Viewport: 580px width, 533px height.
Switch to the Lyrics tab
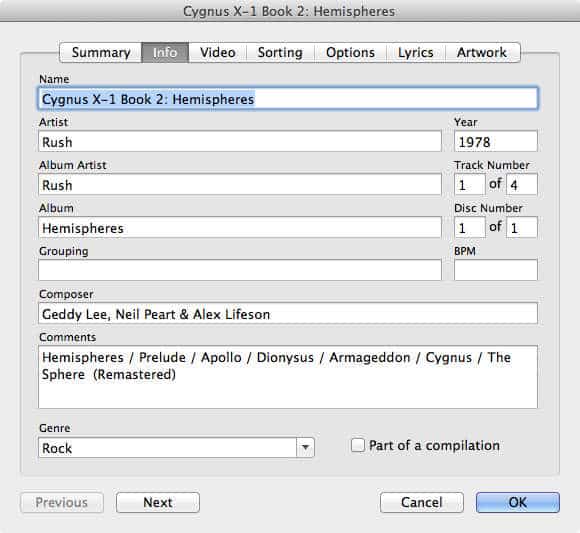[x=416, y=53]
